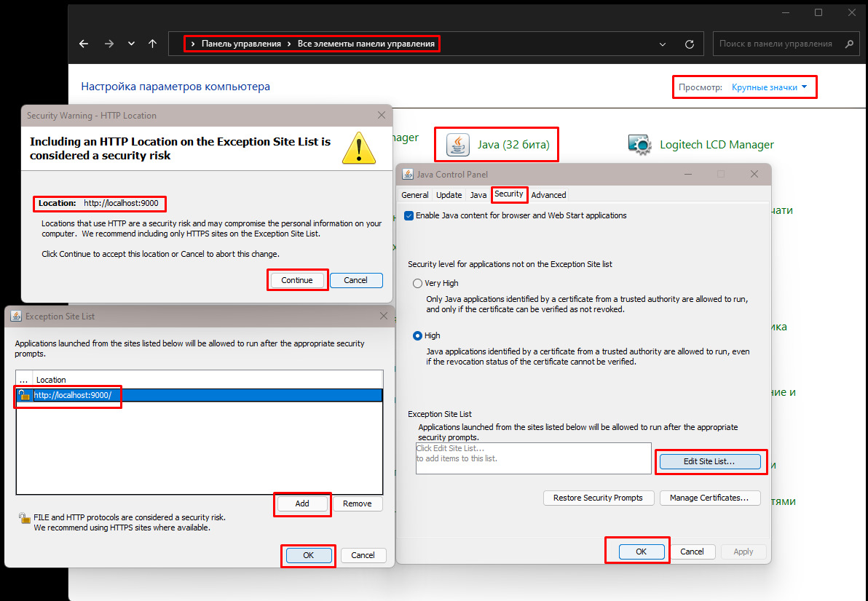The width and height of the screenshot is (868, 601).
Task: Select the http://localhost:9000/ location row
Action: click(x=200, y=395)
